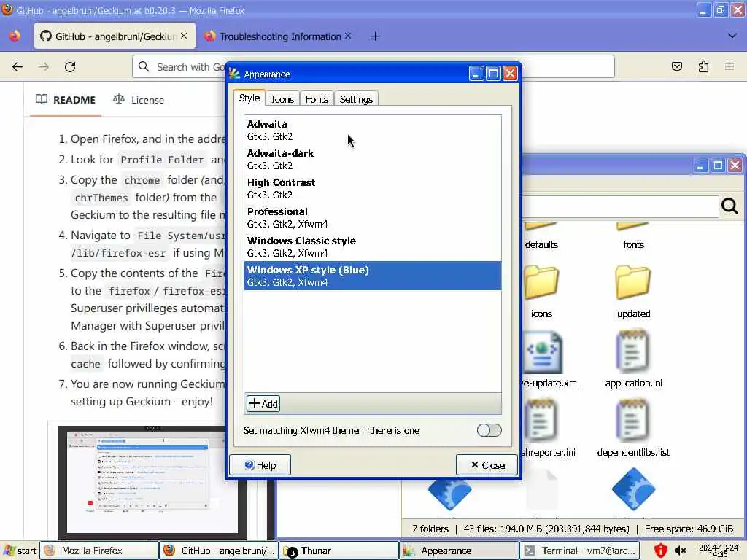This screenshot has width=747, height=560.
Task: Select the reporter.ini file icon in Thunar
Action: [x=541, y=421]
